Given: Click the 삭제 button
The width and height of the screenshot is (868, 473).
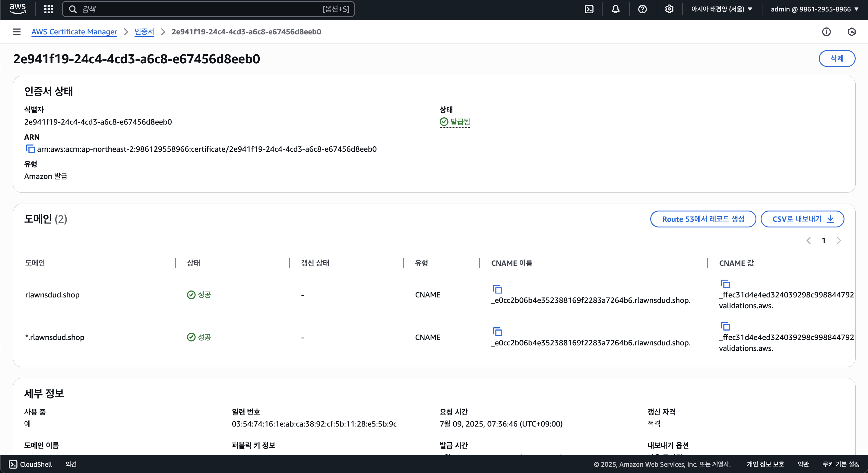Looking at the screenshot, I should 837,59.
